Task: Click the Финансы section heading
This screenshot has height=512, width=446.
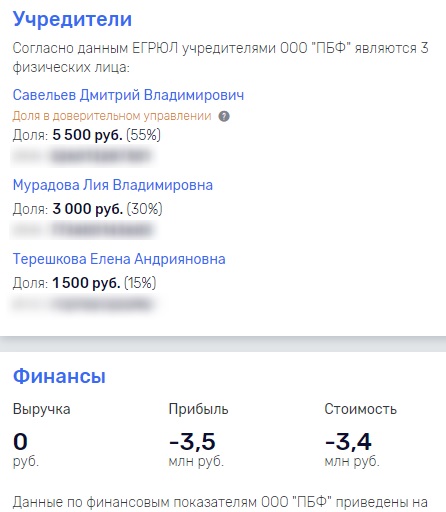Action: 59,376
